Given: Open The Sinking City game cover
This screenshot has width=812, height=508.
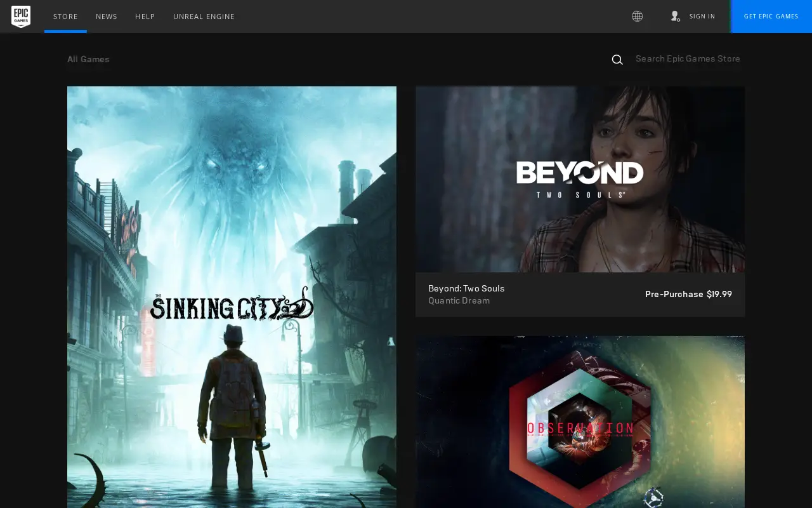Looking at the screenshot, I should click(x=232, y=297).
